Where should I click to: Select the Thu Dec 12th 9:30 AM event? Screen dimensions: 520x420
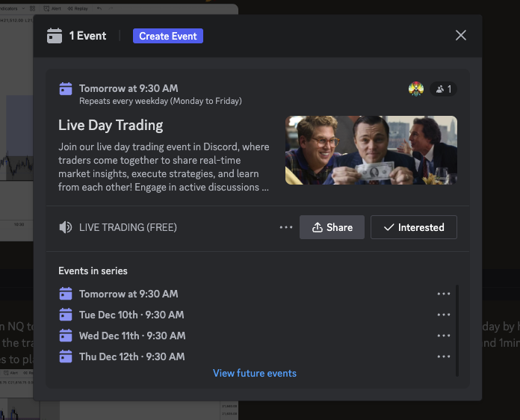tap(131, 356)
